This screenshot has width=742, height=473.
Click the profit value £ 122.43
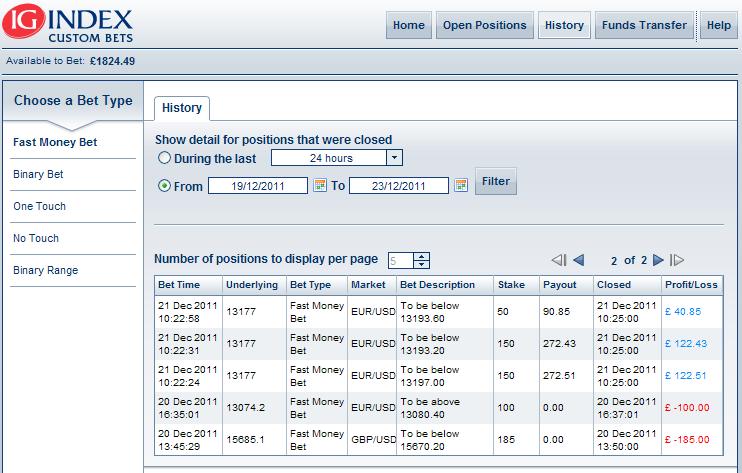[686, 344]
